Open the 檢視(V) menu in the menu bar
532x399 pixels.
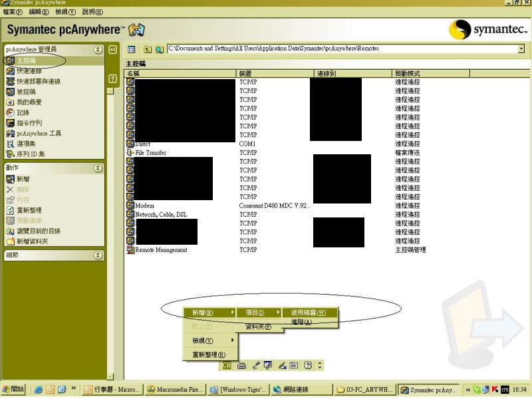coord(65,12)
